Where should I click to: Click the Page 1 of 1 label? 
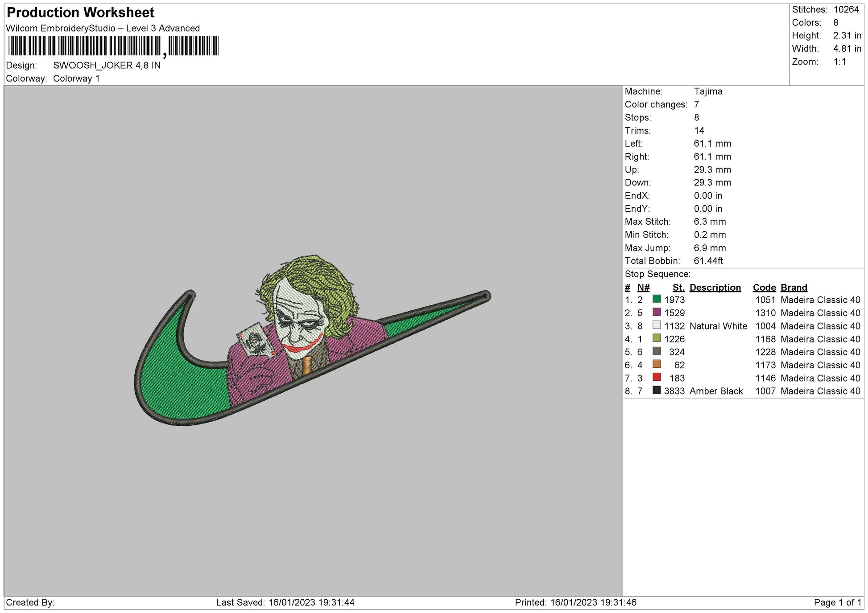tap(837, 602)
